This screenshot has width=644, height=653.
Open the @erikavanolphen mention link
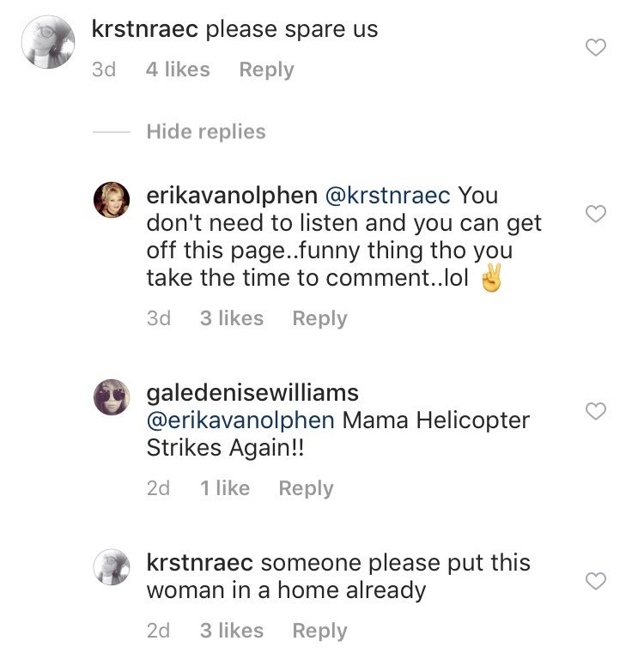coord(240,420)
